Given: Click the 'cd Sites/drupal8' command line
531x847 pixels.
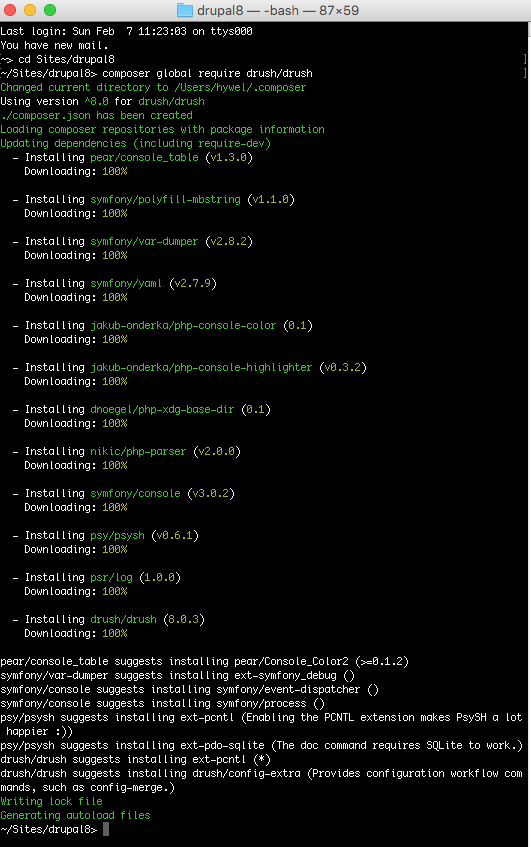Looking at the screenshot, I should tap(66, 59).
